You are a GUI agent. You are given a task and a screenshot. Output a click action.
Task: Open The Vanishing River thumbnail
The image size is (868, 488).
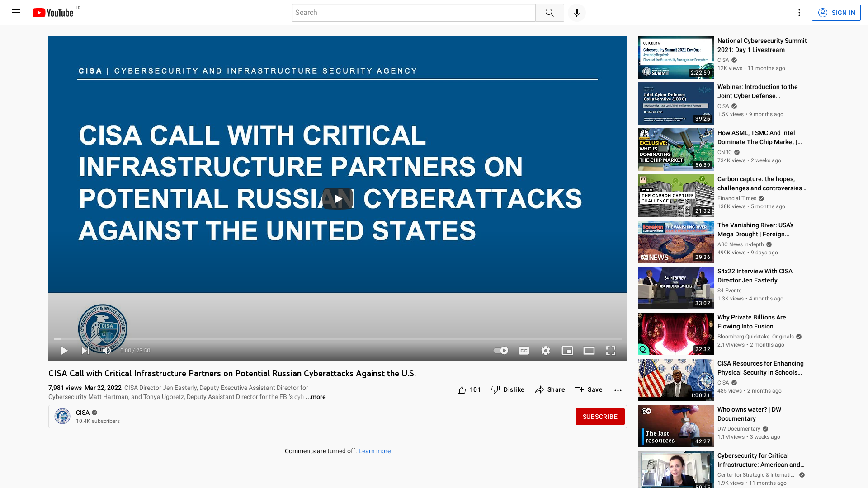coord(676,242)
